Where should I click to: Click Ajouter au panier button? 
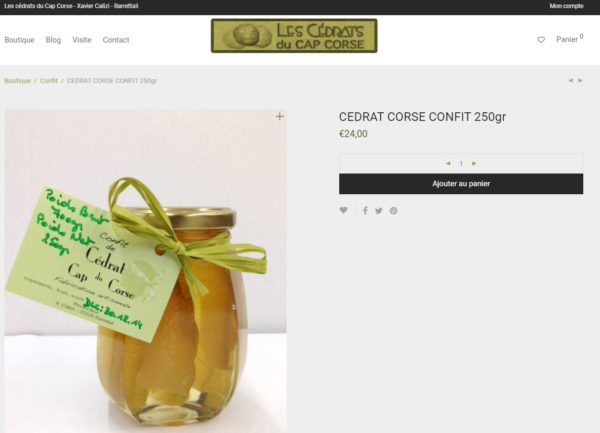(x=461, y=184)
